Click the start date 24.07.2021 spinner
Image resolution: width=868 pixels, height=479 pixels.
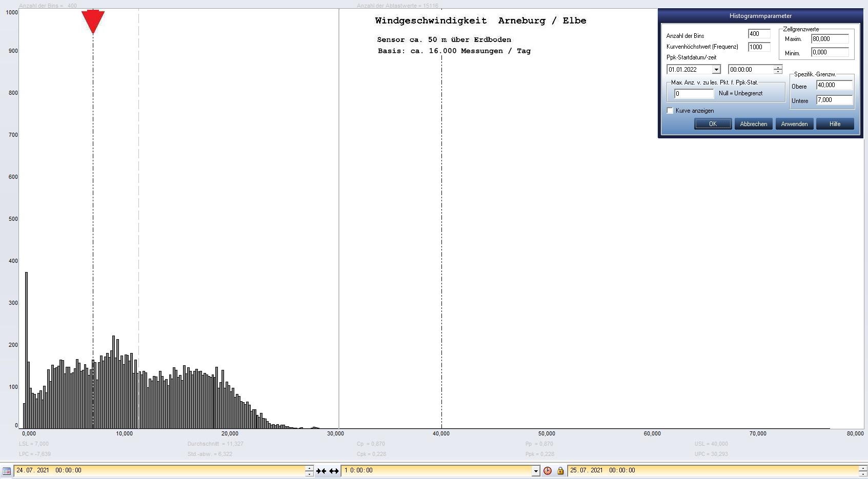[x=309, y=471]
